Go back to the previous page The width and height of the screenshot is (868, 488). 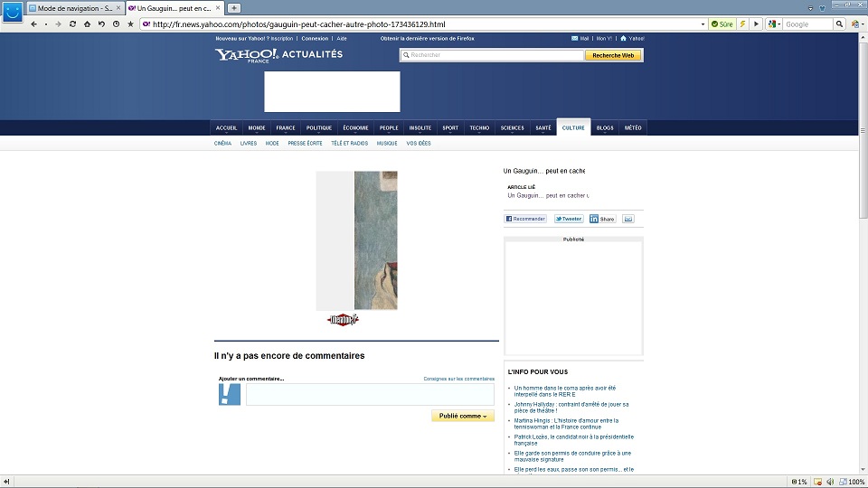33,23
